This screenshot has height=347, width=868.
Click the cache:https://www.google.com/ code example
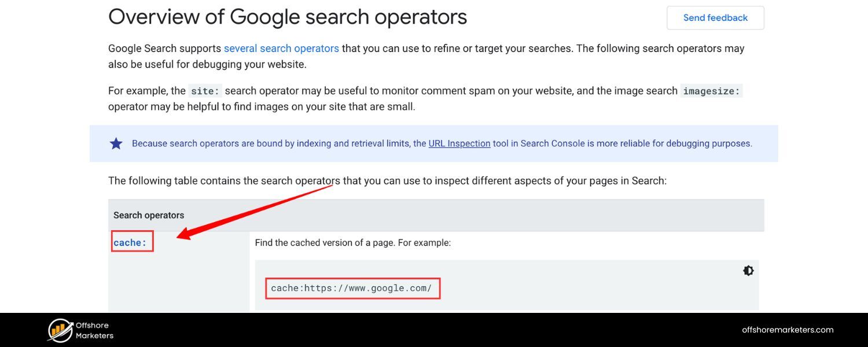click(x=351, y=288)
